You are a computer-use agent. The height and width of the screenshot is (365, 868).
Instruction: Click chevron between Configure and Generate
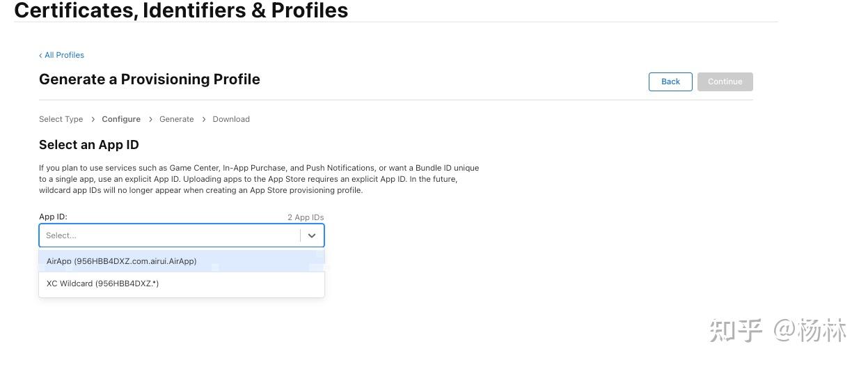pyautogui.click(x=150, y=119)
